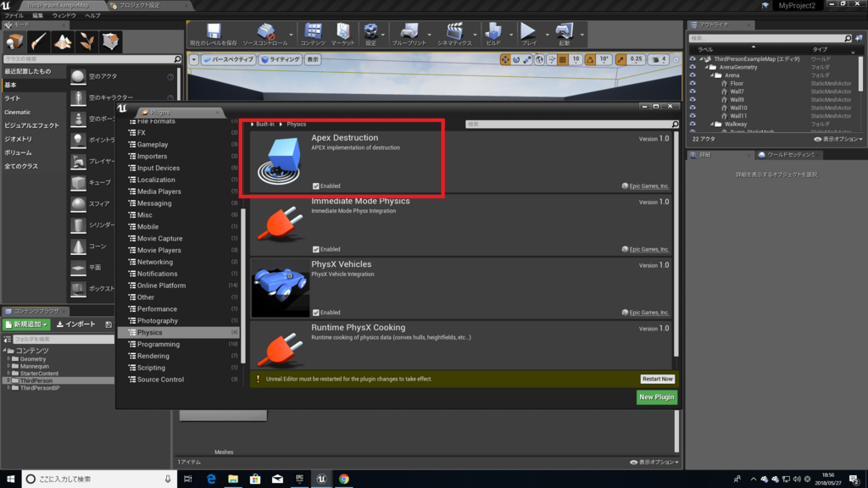This screenshot has height=488, width=868.
Task: Open Epic Games Launcher from taskbar
Action: (x=299, y=480)
